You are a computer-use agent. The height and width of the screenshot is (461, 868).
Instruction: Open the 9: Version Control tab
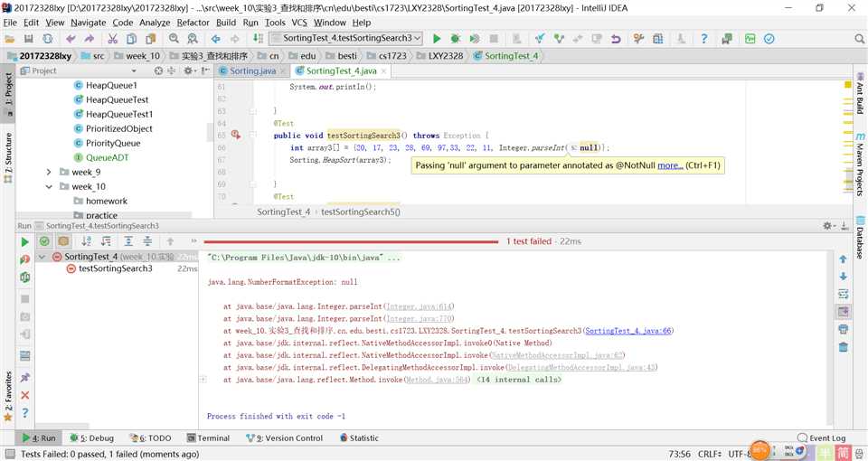(x=285, y=437)
